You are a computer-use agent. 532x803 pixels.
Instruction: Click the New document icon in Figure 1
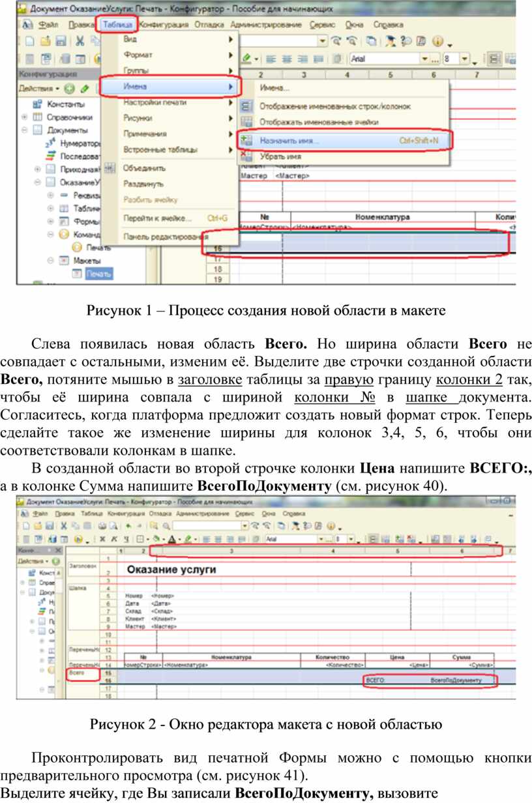pyautogui.click(x=30, y=41)
